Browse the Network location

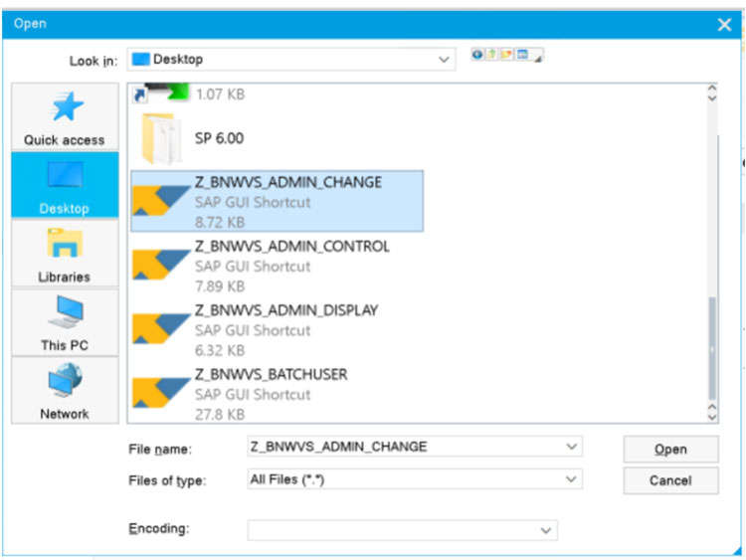point(64,390)
